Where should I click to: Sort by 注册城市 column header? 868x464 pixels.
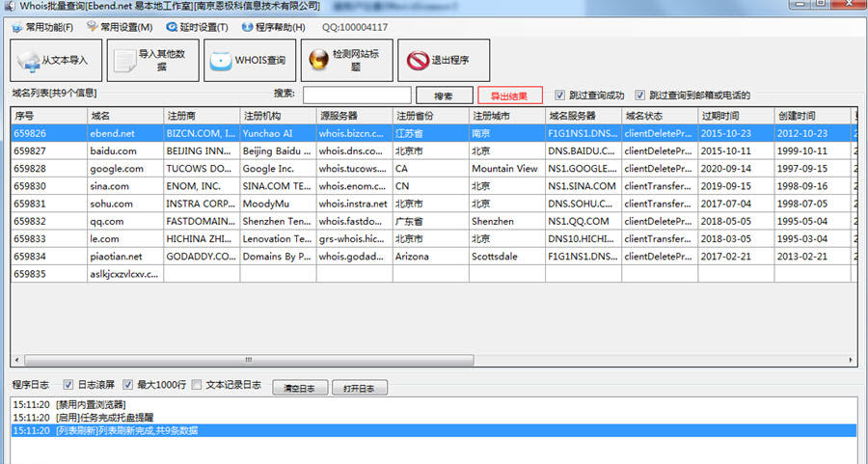coord(507,116)
